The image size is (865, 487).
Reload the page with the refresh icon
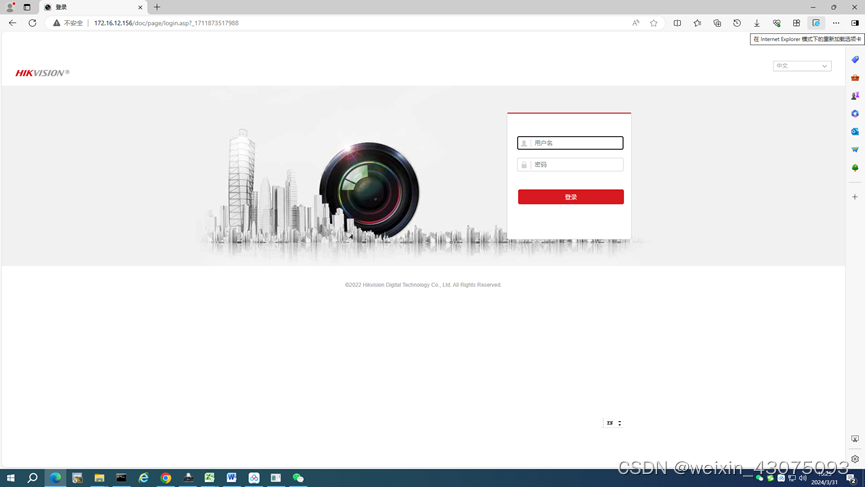click(33, 23)
